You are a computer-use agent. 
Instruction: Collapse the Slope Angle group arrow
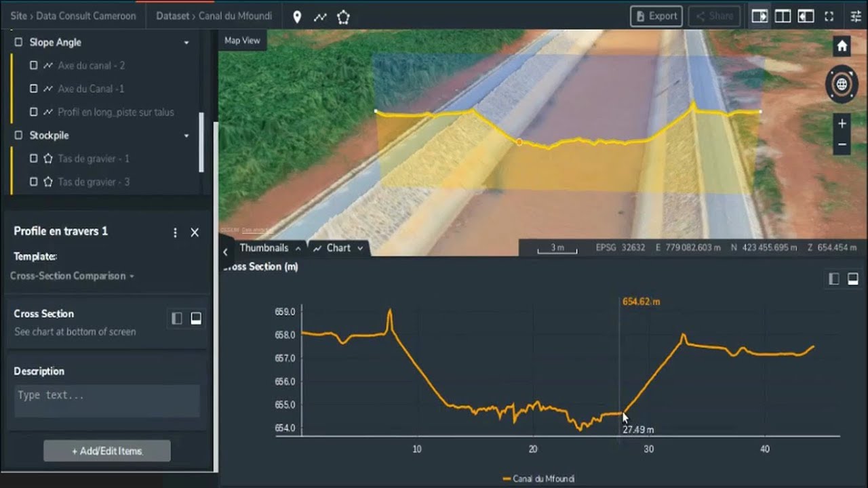(186, 43)
